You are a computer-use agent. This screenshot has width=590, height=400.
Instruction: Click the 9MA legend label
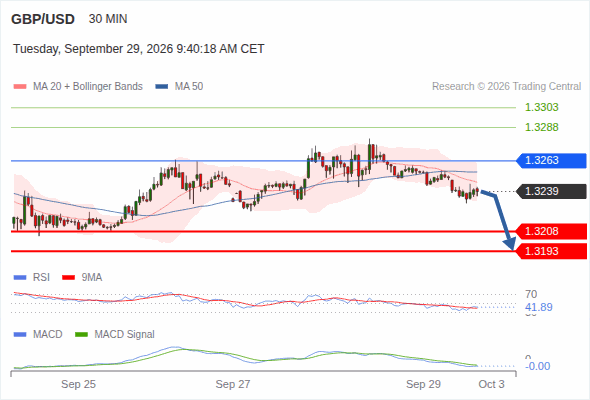click(x=92, y=277)
